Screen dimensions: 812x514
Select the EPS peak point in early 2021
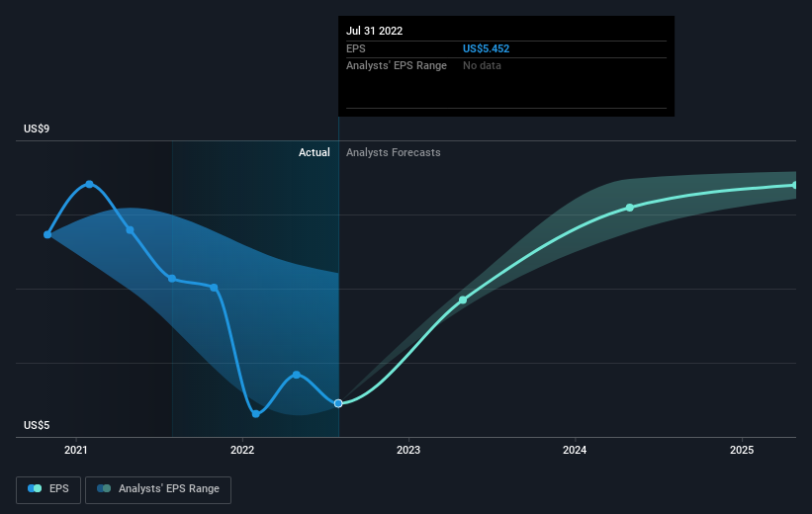coord(90,184)
